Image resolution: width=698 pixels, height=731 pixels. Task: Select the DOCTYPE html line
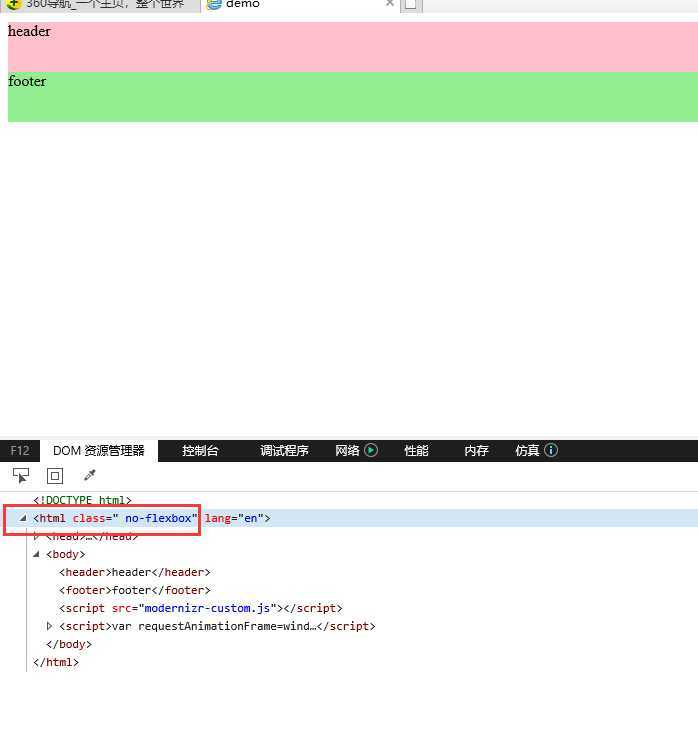pos(83,500)
